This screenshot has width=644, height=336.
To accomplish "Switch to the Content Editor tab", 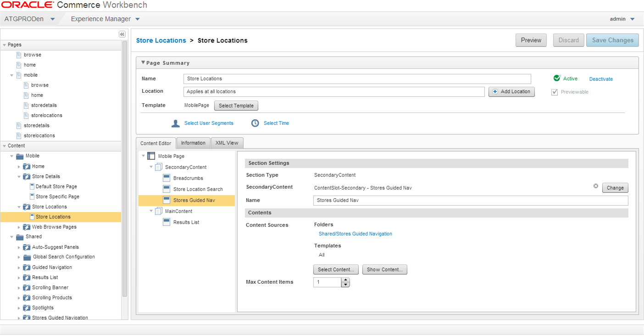I will [156, 143].
